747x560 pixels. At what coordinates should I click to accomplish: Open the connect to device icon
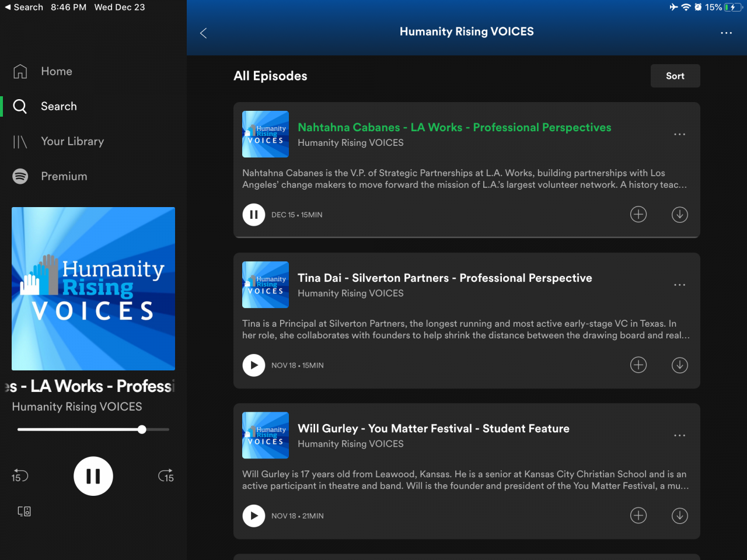tap(24, 512)
